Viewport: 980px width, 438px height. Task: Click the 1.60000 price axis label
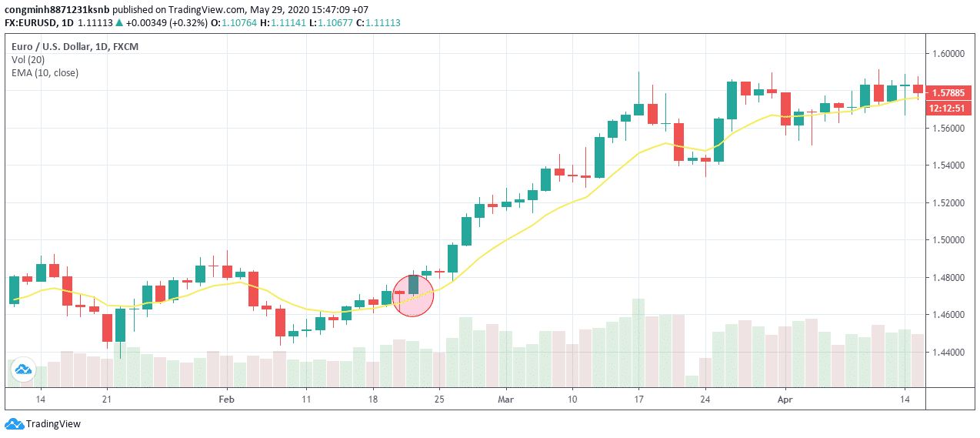click(950, 53)
